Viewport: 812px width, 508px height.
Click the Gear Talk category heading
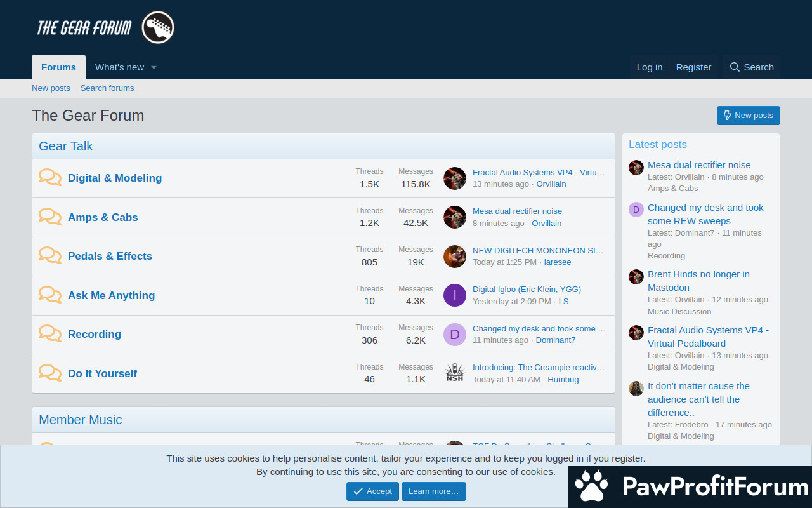pyautogui.click(x=66, y=146)
